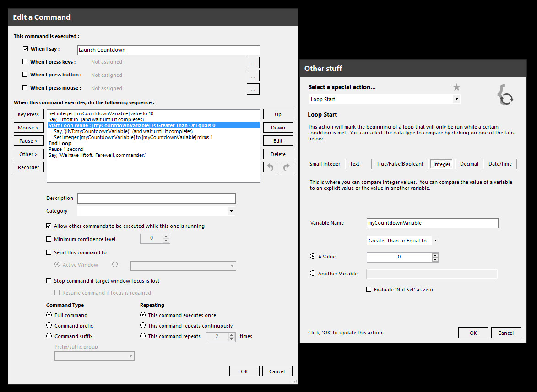Toggle 'Minimum confidence level' checkbox
This screenshot has height=392, width=537.
pos(49,239)
